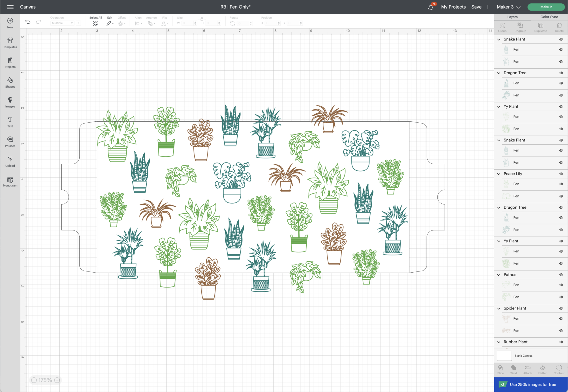Weld the selected layers
The height and width of the screenshot is (392, 568).
(x=514, y=369)
